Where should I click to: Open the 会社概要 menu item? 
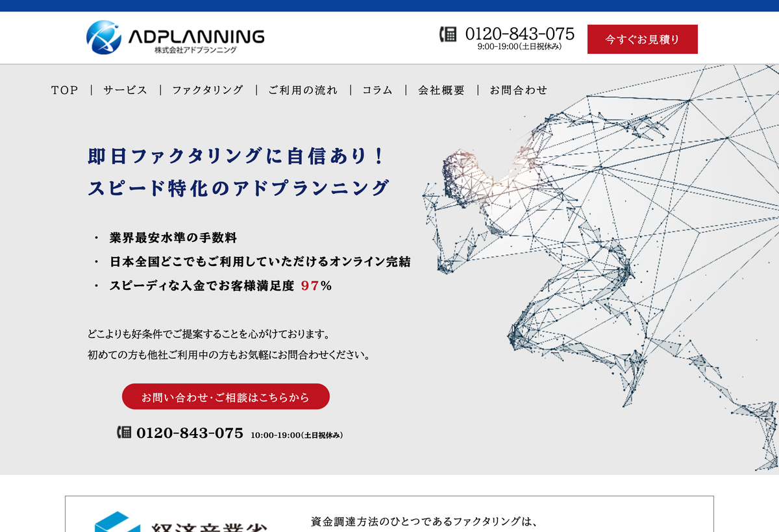pyautogui.click(x=441, y=90)
